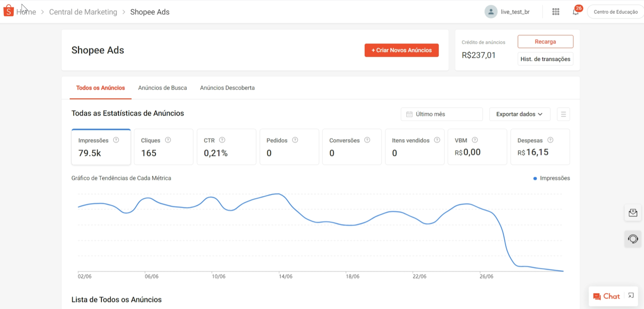This screenshot has height=309, width=644.
Task: Select the Cliques metric card
Action: coord(164,147)
